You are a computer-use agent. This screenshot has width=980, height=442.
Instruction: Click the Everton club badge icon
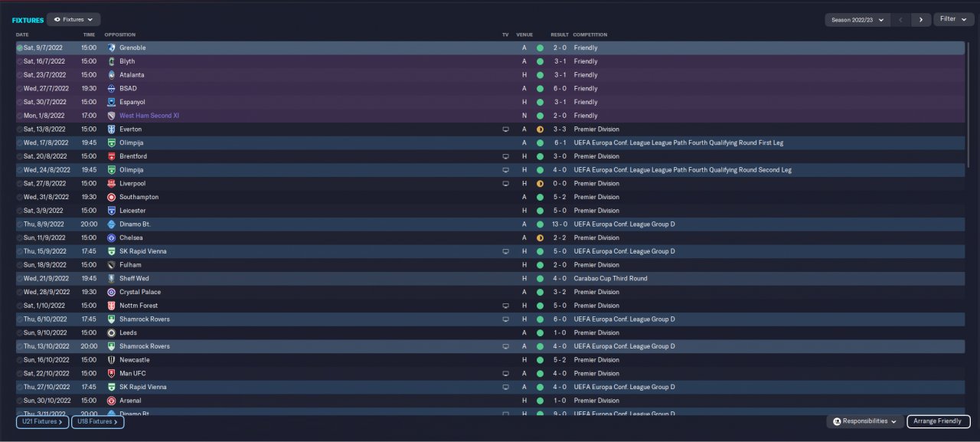(x=112, y=129)
